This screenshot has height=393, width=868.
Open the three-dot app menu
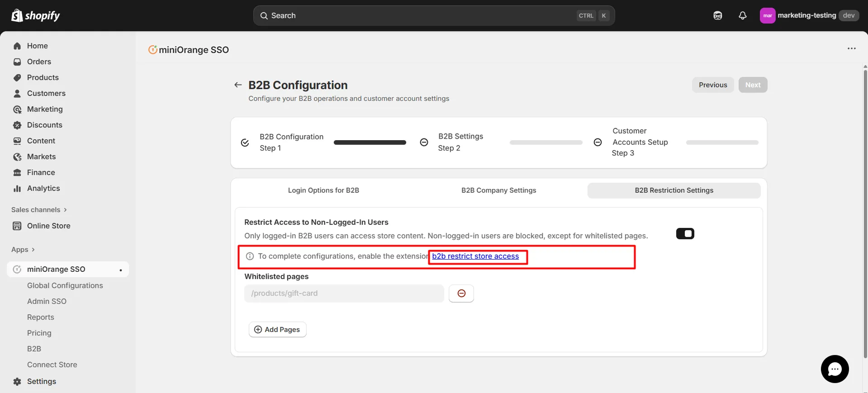(852, 48)
